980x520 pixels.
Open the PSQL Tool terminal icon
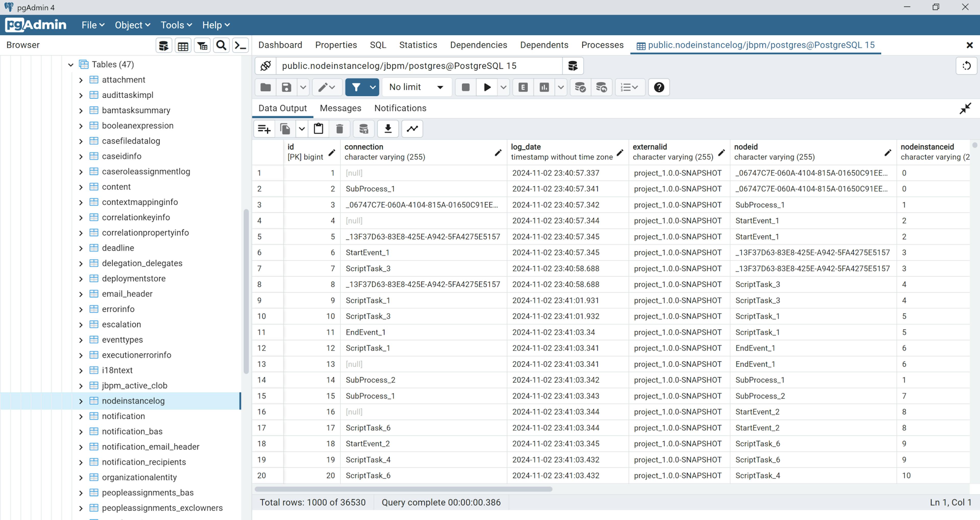[x=240, y=46]
